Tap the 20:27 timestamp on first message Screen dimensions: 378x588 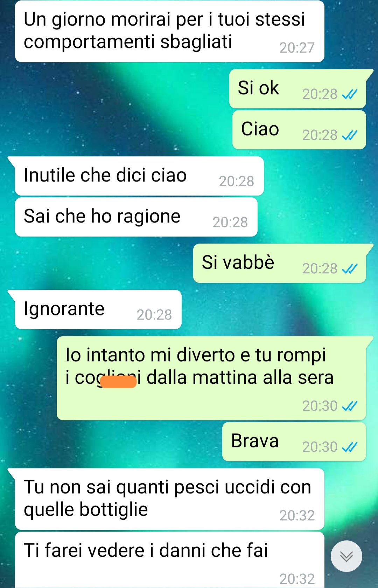click(x=297, y=48)
